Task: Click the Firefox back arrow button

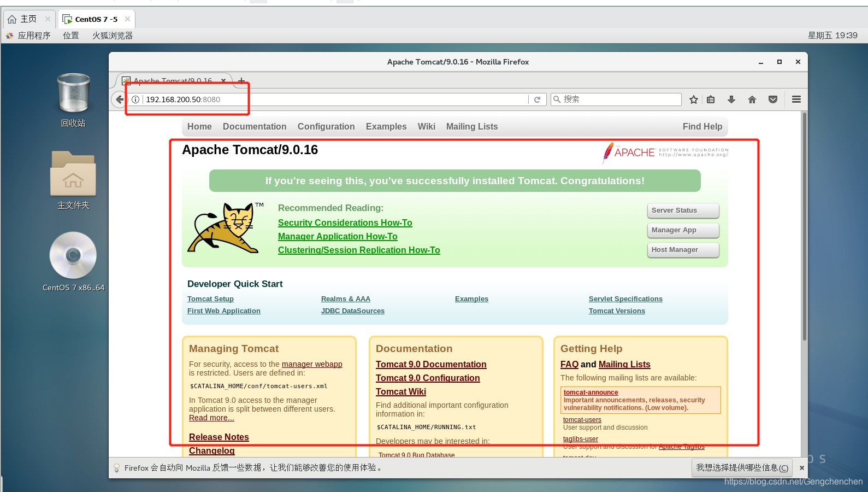Action: 120,99
